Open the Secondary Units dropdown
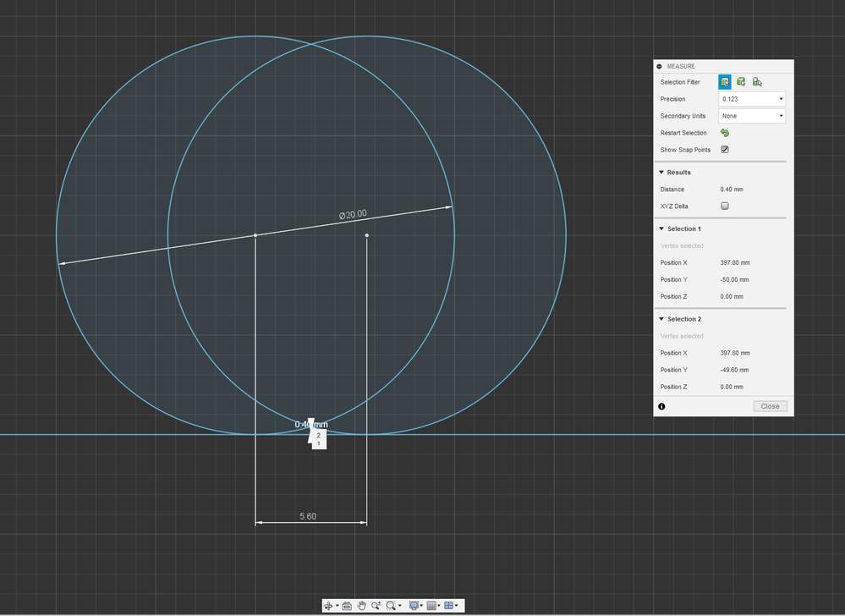The width and height of the screenshot is (845, 616). [x=752, y=116]
